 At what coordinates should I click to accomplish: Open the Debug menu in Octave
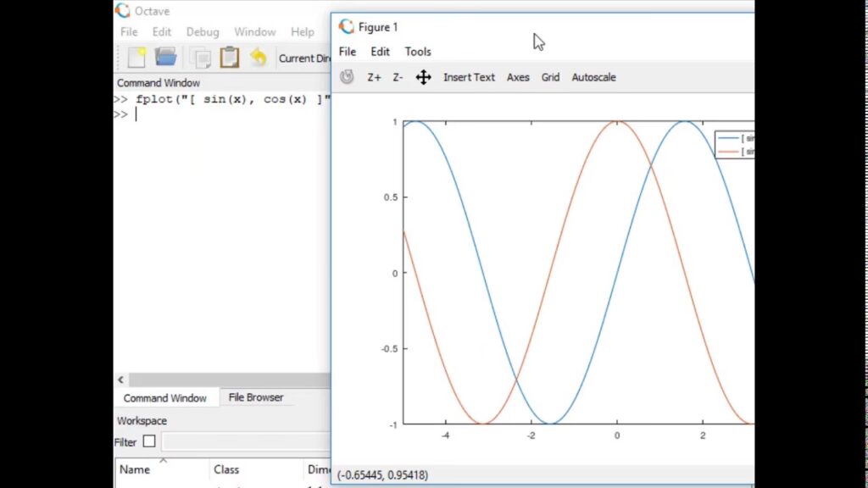203,32
